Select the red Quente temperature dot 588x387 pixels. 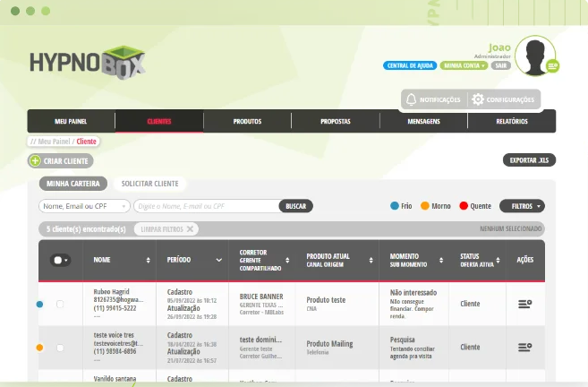click(x=464, y=206)
